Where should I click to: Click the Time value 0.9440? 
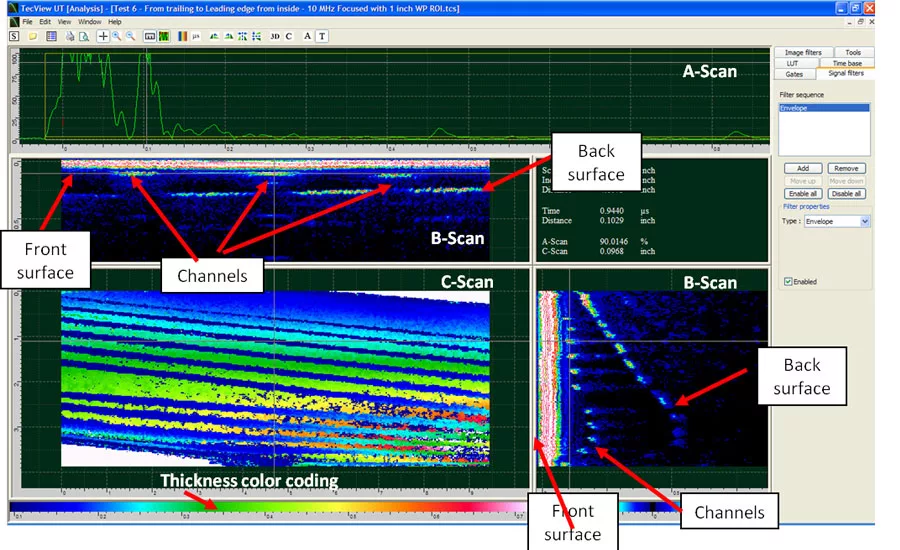(612, 211)
